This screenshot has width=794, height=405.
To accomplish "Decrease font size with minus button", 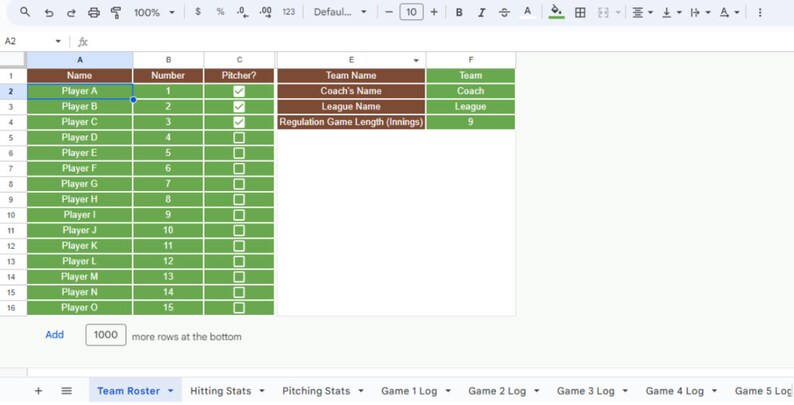I will (x=389, y=12).
